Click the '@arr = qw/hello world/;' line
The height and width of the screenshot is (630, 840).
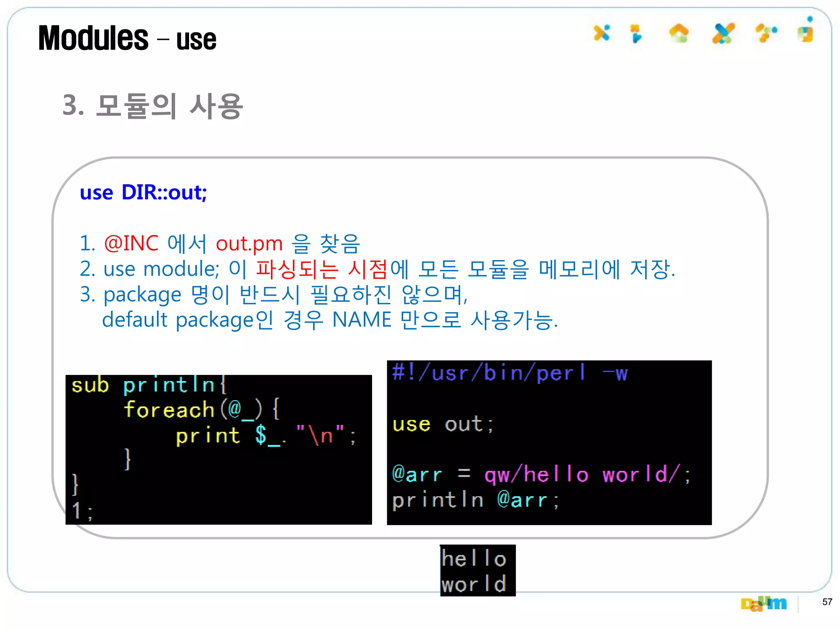(541, 475)
